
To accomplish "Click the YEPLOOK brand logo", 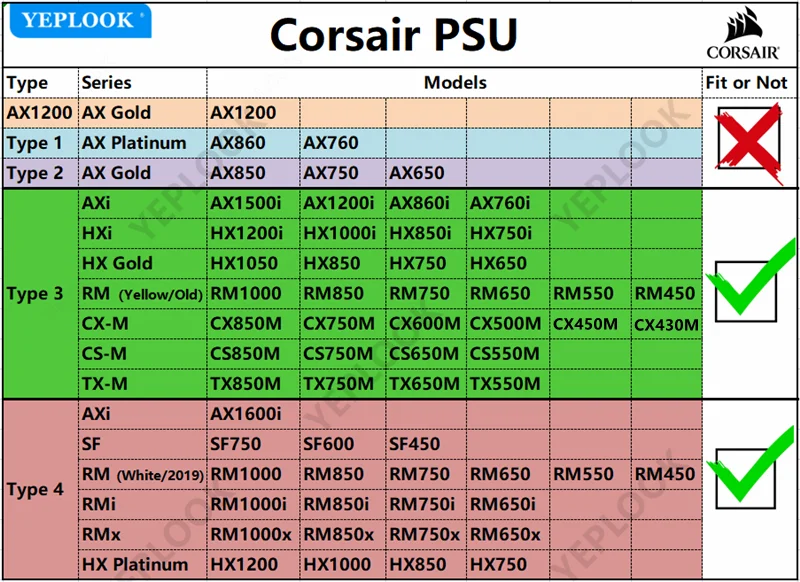I will coord(80,20).
